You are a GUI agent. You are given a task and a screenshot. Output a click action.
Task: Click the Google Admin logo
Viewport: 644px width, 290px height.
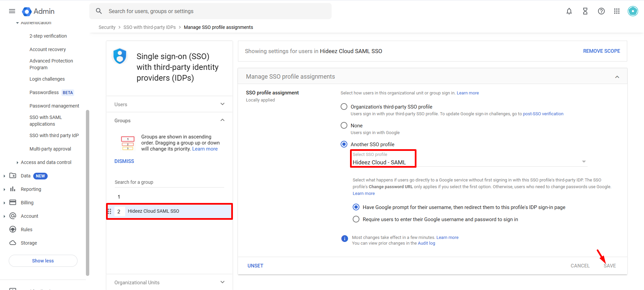[x=38, y=11]
